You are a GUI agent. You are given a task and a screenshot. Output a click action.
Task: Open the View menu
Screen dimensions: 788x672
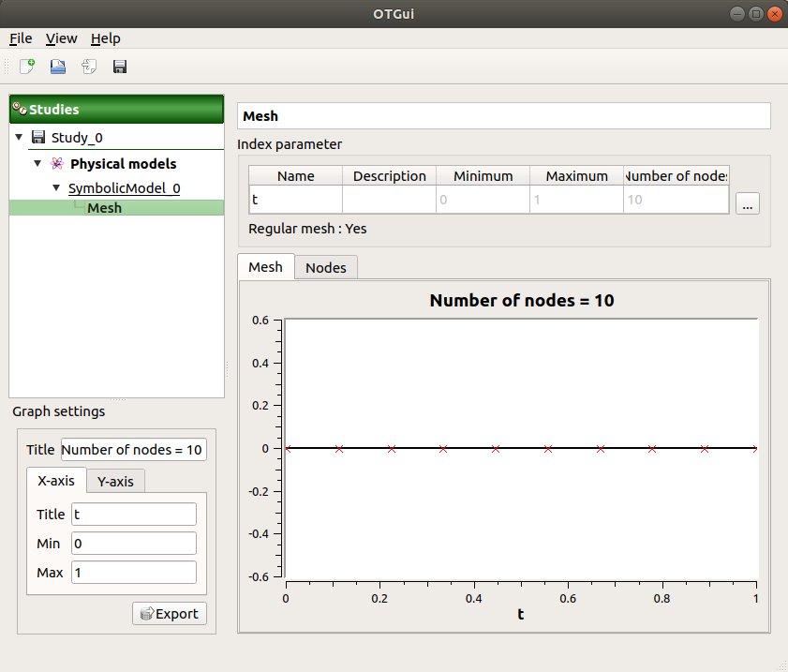click(x=61, y=38)
